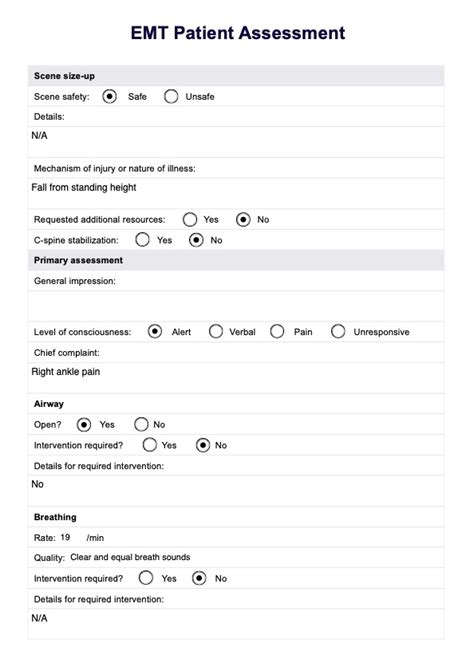Select the Safe scene safety radio button
Image resolution: width=474 pixels, height=671 pixels.
pyautogui.click(x=110, y=96)
